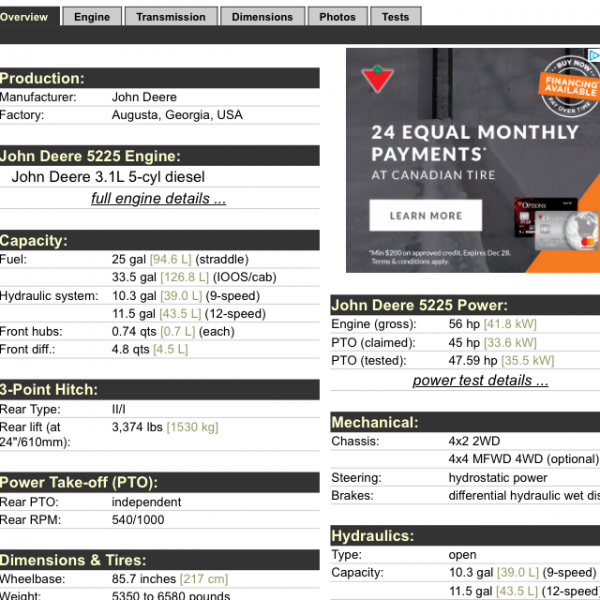
Task: Click the hydraulics type value 'open'
Action: point(462,555)
